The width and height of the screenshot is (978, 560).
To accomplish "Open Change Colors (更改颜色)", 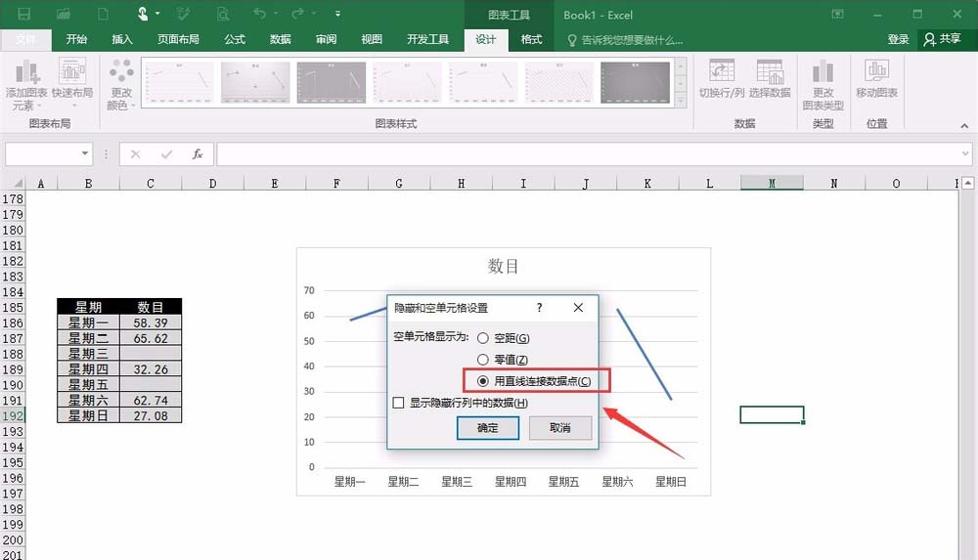I will pyautogui.click(x=121, y=85).
